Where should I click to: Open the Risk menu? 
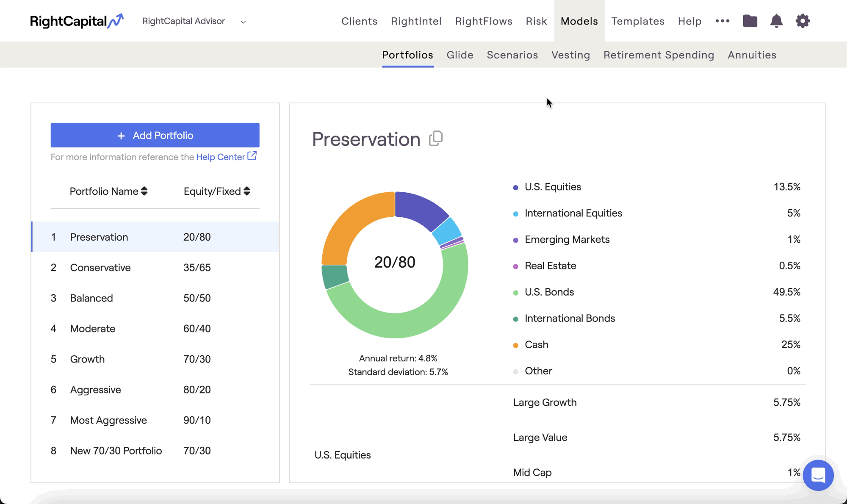(536, 21)
